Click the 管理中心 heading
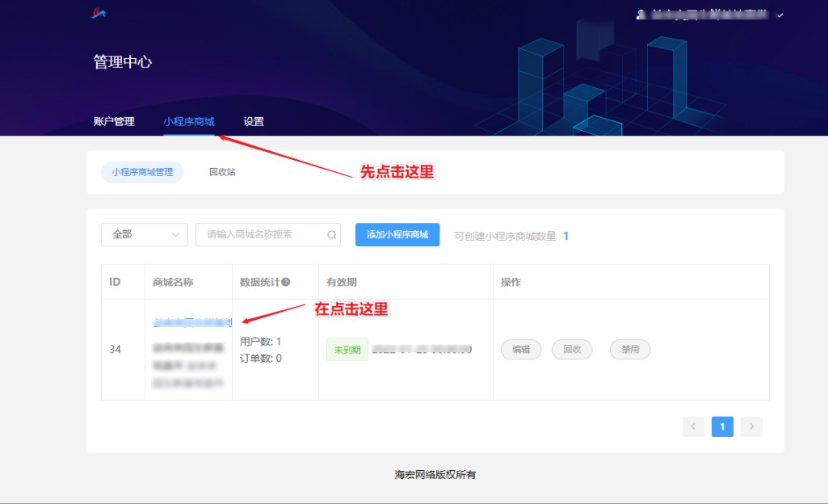828x504 pixels. click(x=123, y=61)
